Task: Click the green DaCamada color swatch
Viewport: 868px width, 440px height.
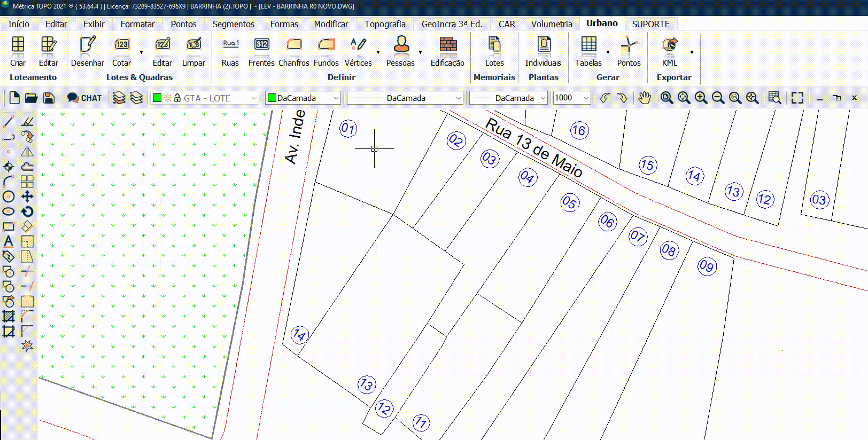Action: (272, 98)
